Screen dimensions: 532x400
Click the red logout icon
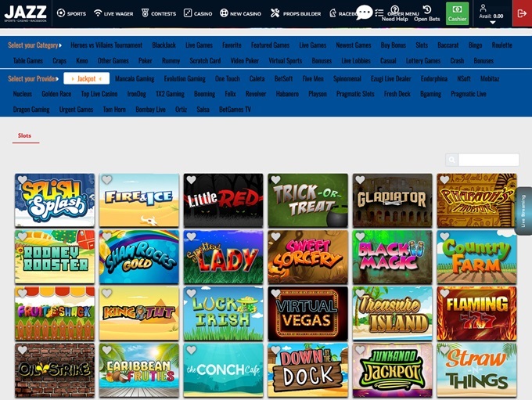click(522, 13)
